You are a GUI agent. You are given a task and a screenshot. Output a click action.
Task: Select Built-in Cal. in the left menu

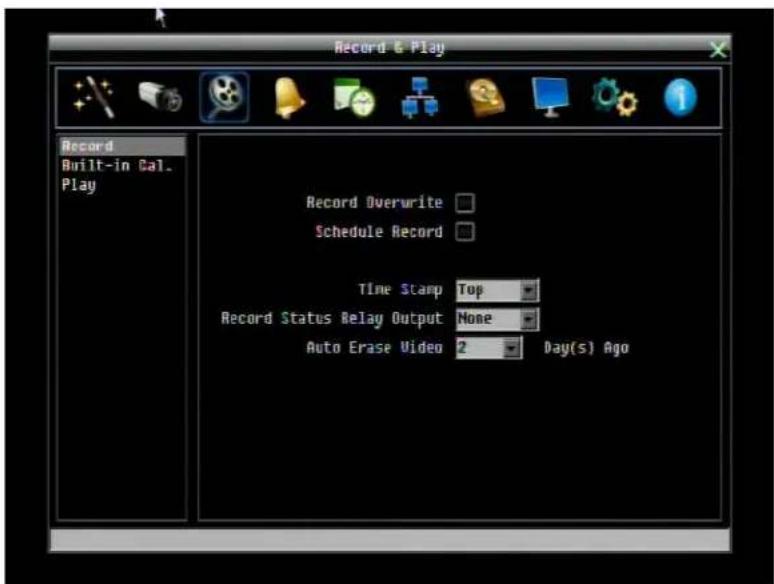[117, 165]
